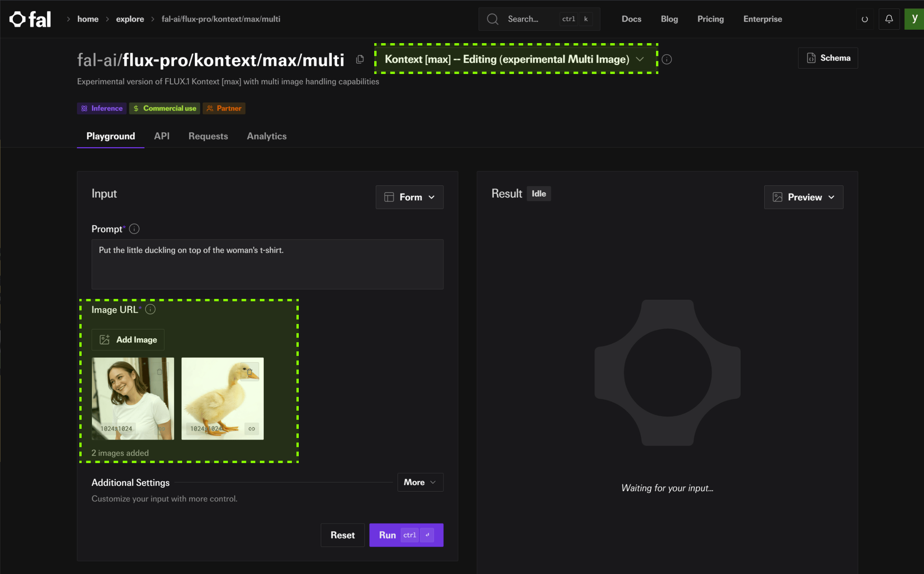This screenshot has width=924, height=574.
Task: Click the Partner badge
Action: click(x=224, y=109)
